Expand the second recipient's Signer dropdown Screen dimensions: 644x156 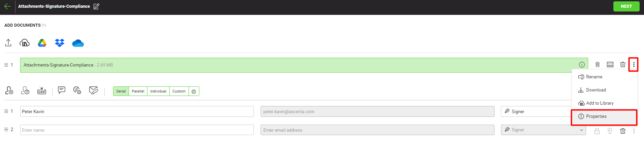[543, 130]
